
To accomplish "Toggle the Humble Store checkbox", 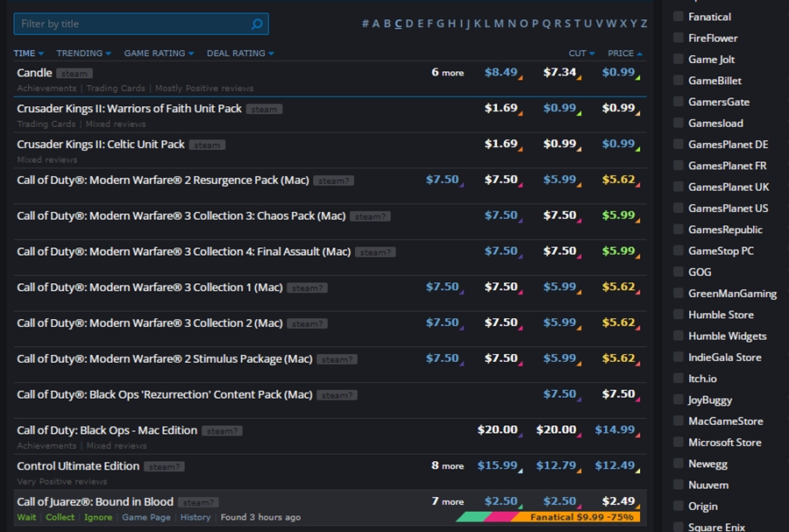I will 679,315.
